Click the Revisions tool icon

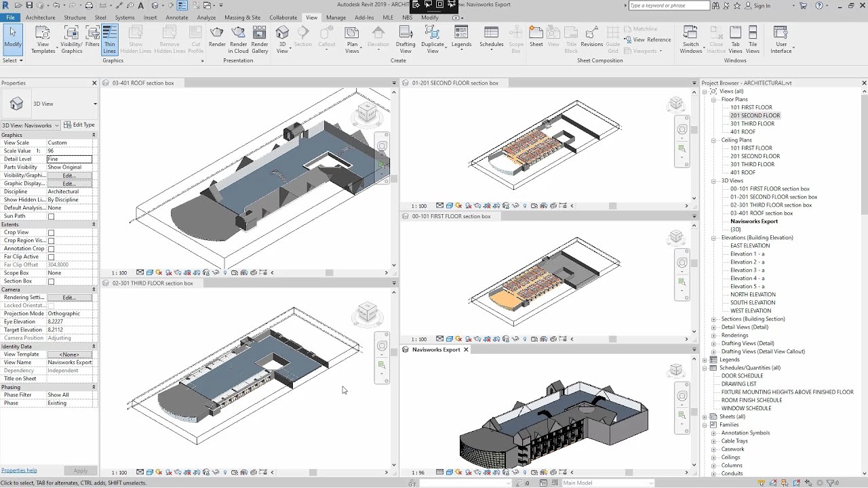[591, 37]
